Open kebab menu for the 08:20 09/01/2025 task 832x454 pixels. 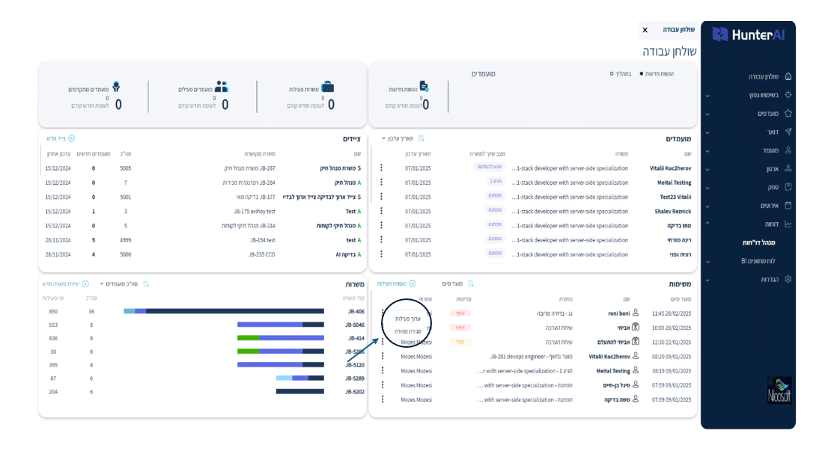pyautogui.click(x=383, y=356)
